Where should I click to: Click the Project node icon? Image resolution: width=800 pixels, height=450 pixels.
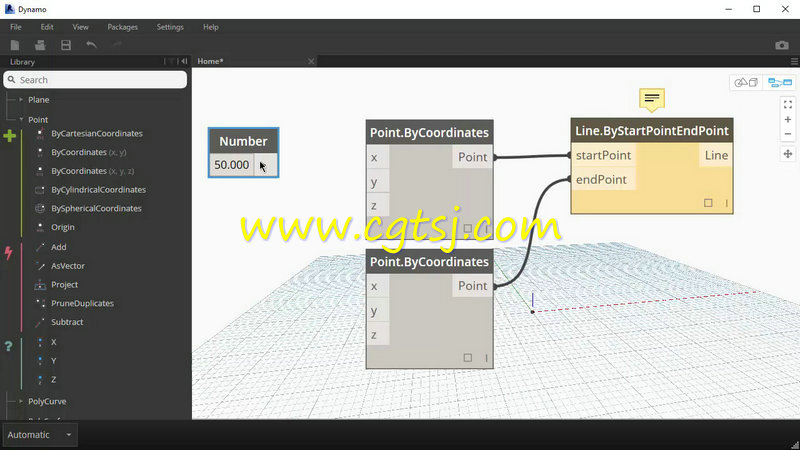pyautogui.click(x=40, y=285)
